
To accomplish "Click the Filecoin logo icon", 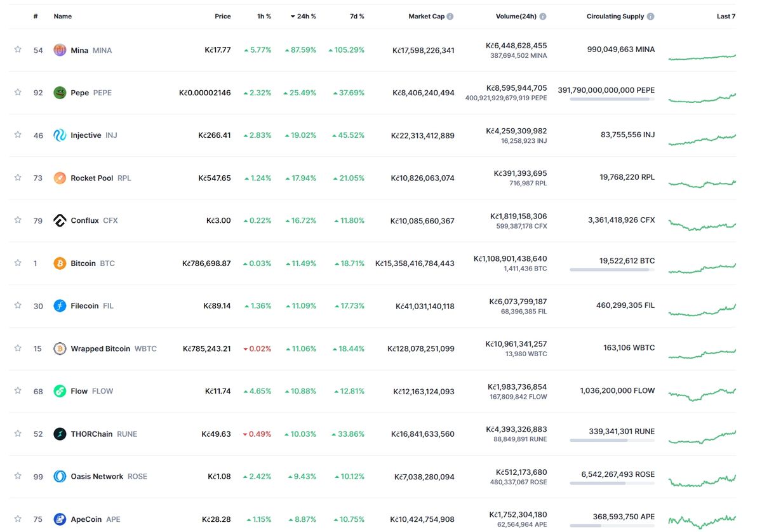I will (x=60, y=306).
